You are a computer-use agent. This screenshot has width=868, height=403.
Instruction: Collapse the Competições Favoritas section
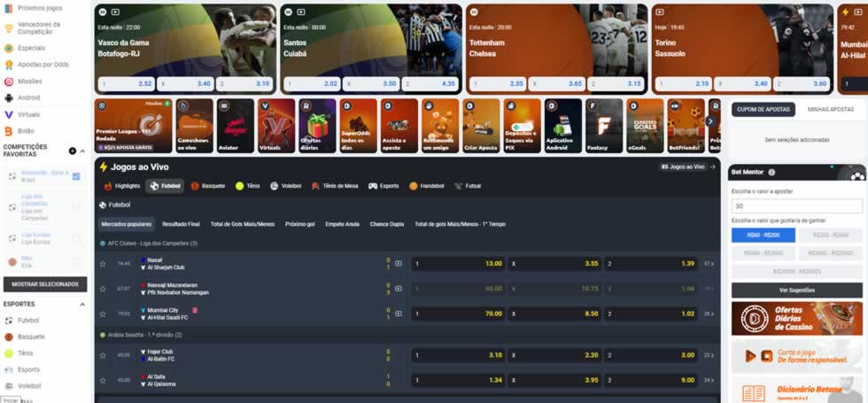coord(82,151)
